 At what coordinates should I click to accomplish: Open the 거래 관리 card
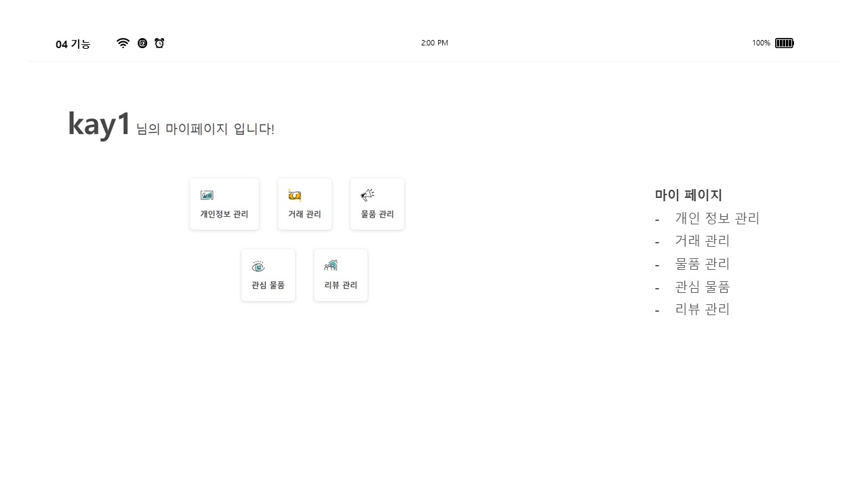pyautogui.click(x=304, y=203)
